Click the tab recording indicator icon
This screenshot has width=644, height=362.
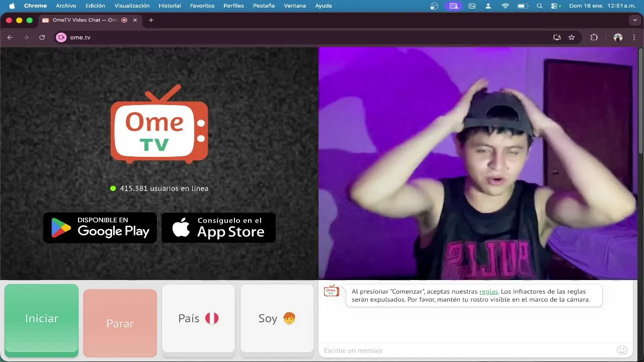click(124, 20)
